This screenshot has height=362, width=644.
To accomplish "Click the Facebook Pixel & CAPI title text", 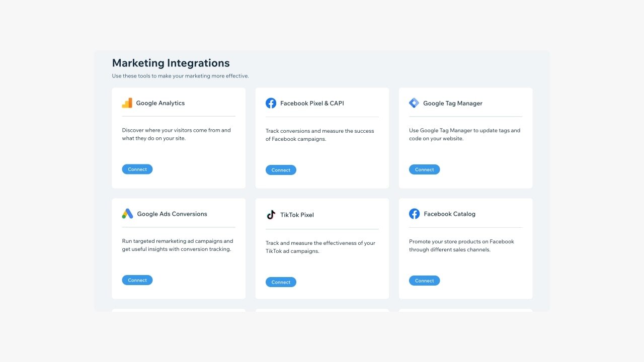I will click(312, 103).
